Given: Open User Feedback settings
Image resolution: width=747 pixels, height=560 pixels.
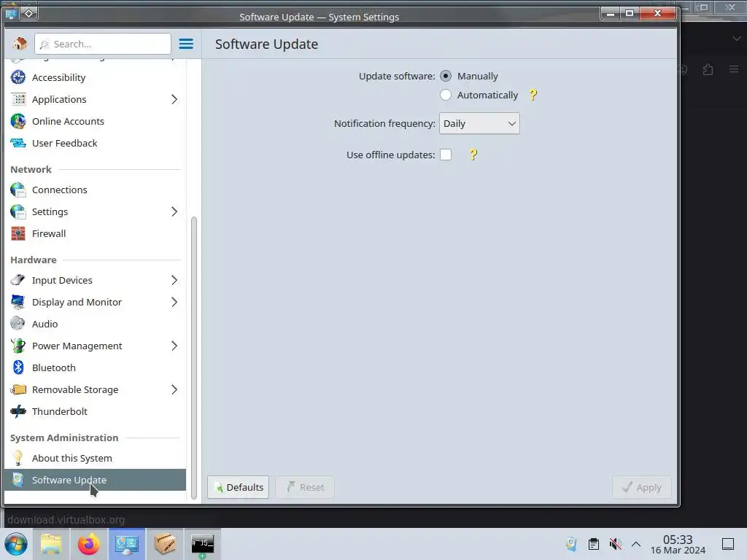Looking at the screenshot, I should tap(96, 144).
